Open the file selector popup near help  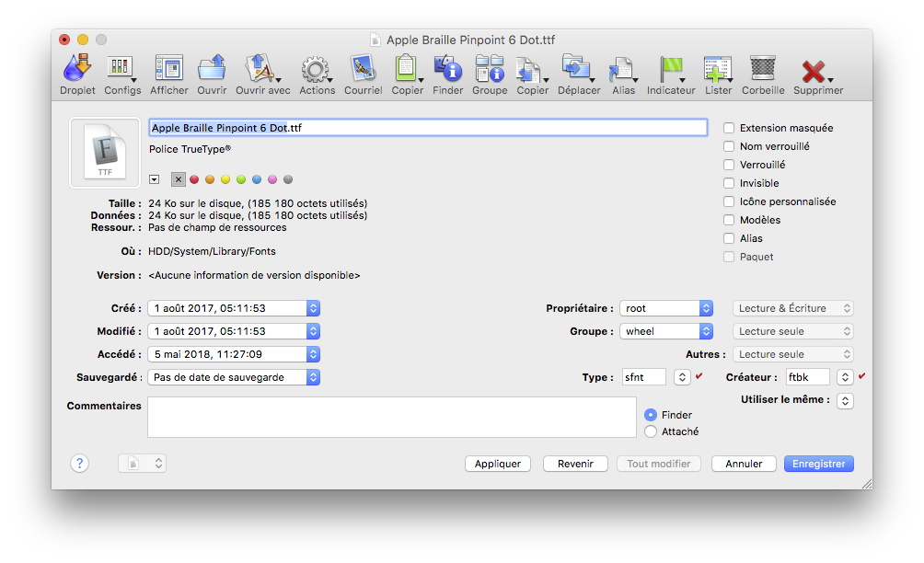click(x=142, y=464)
